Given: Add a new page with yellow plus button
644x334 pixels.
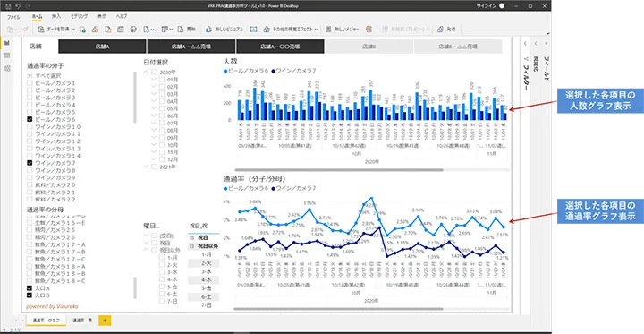Looking at the screenshot, I should 105,321.
